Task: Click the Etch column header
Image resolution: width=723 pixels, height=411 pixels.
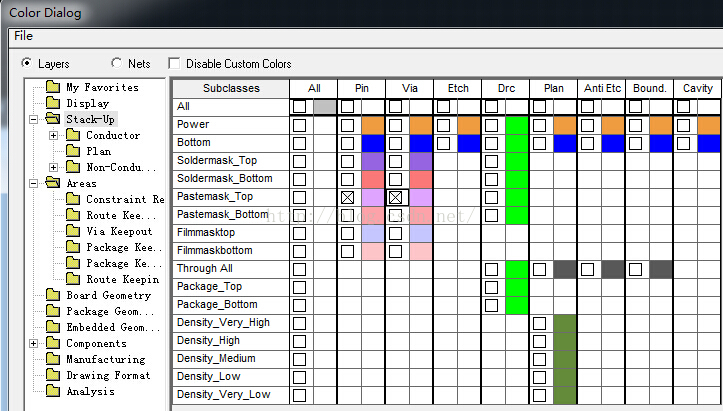Action: pos(457,88)
